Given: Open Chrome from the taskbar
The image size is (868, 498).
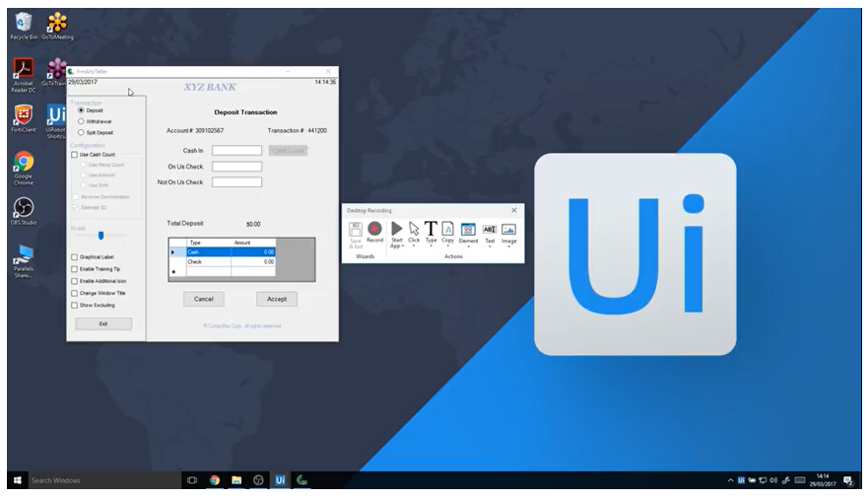Looking at the screenshot, I should click(x=214, y=480).
